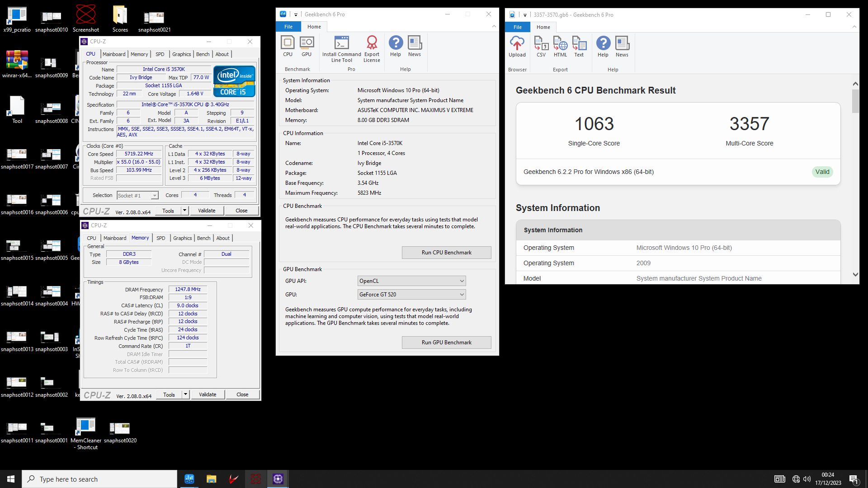This screenshot has width=868, height=488.
Task: Open quick access dropdown in Geekbench title bar
Action: [x=296, y=14]
